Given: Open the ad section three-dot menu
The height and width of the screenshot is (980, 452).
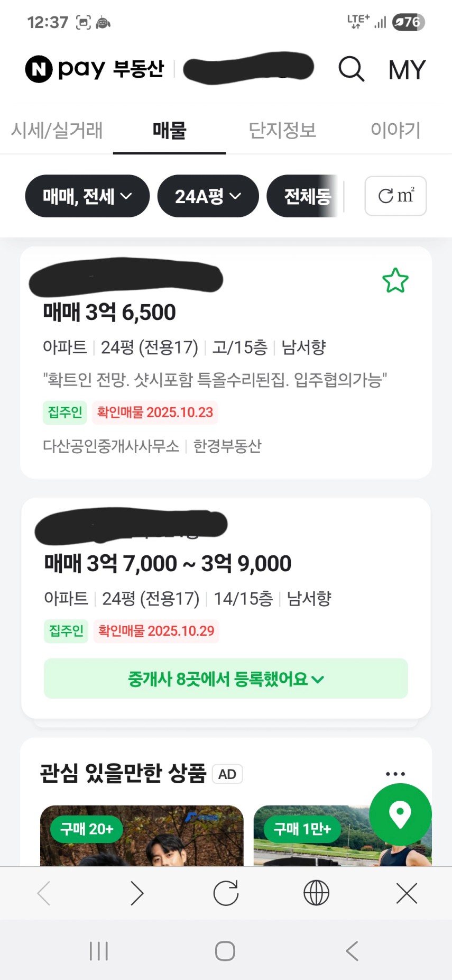Looking at the screenshot, I should tap(395, 774).
